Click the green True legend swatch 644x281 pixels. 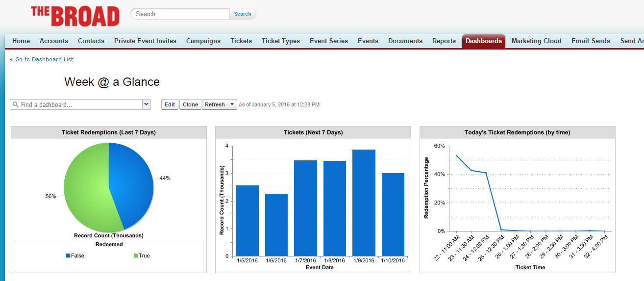coord(136,255)
